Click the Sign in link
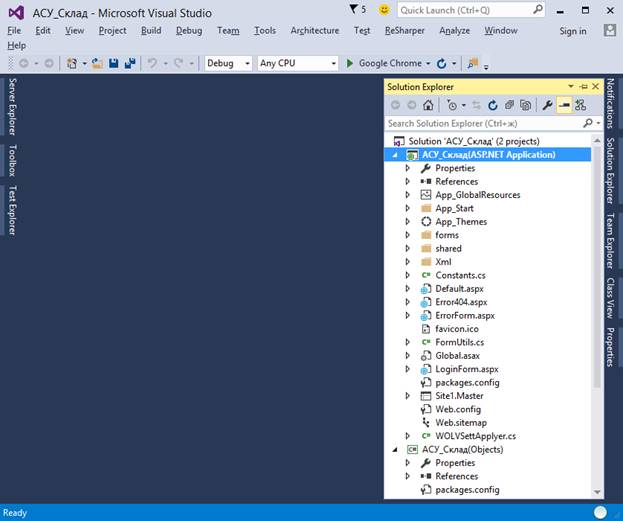 573,31
